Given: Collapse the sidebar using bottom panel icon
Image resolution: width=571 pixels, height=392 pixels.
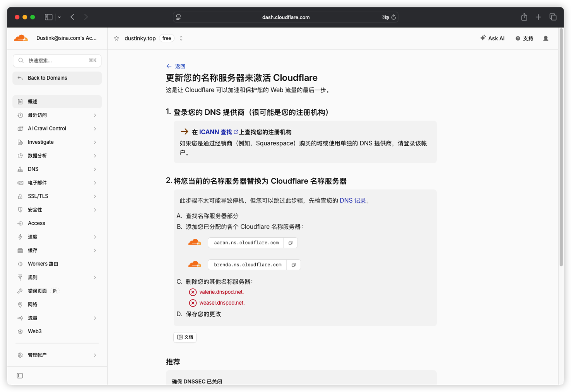Looking at the screenshot, I should click(20, 376).
